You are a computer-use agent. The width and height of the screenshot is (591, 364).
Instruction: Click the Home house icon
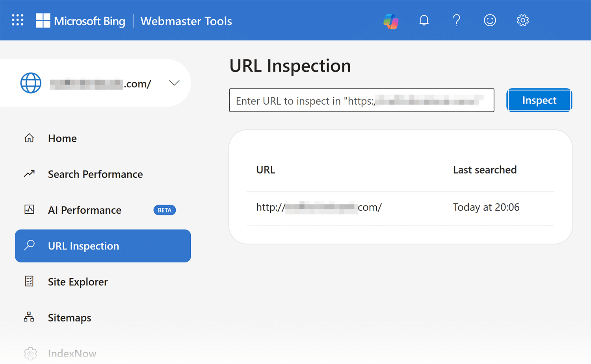pyautogui.click(x=29, y=138)
